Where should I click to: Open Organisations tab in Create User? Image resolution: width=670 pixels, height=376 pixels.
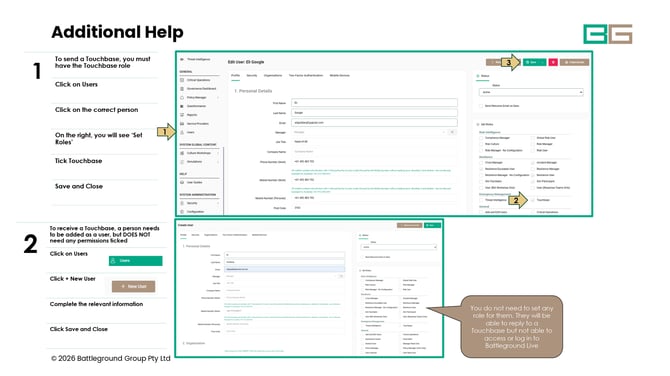coord(211,235)
